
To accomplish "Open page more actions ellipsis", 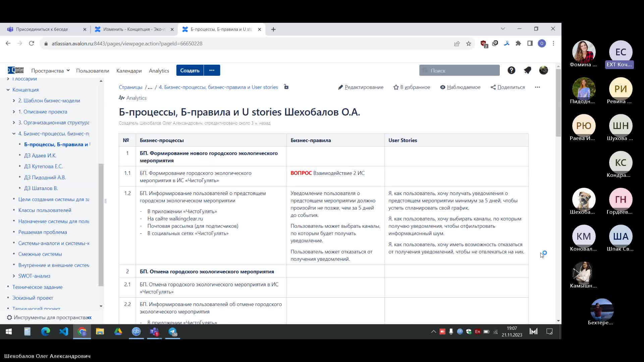I will pos(537,87).
